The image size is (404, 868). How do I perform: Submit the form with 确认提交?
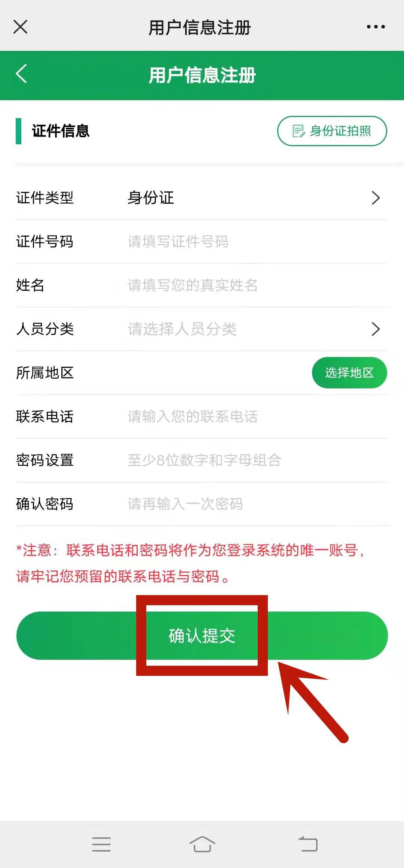202,635
